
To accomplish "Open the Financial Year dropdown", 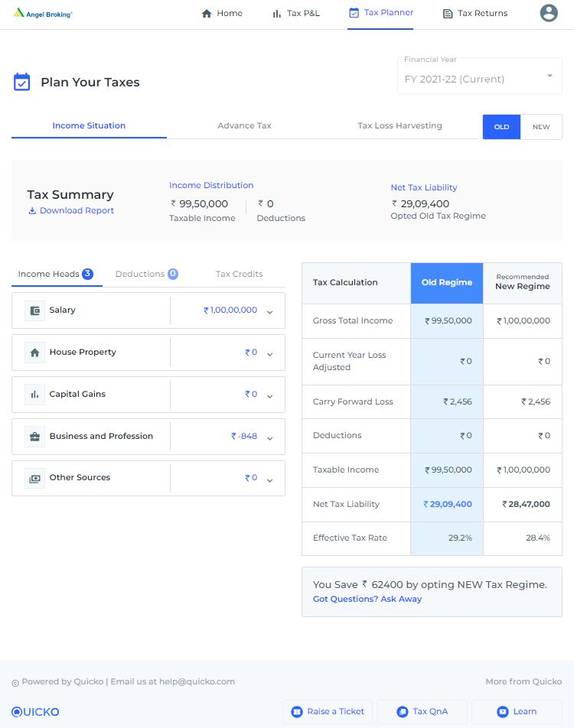I will tap(480, 77).
